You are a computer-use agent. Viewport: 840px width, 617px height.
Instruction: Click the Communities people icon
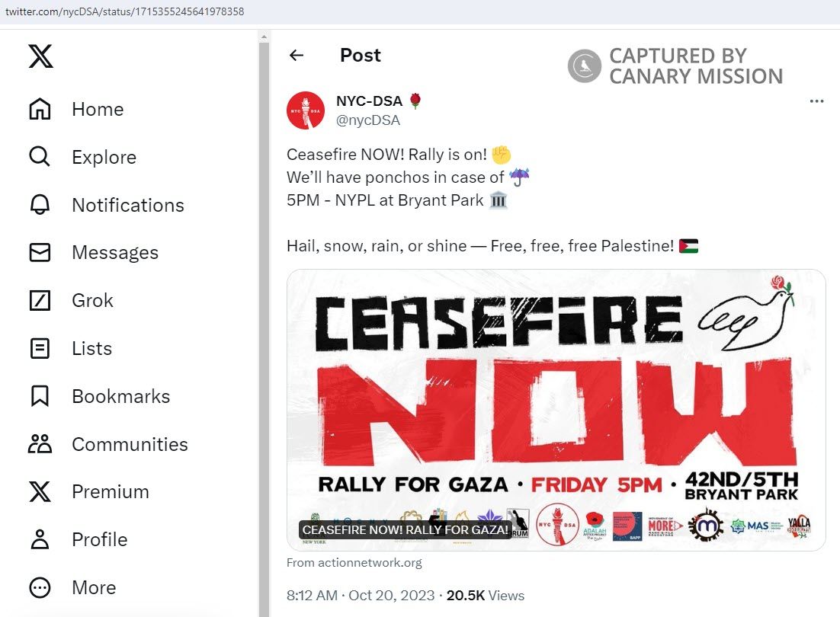[40, 444]
